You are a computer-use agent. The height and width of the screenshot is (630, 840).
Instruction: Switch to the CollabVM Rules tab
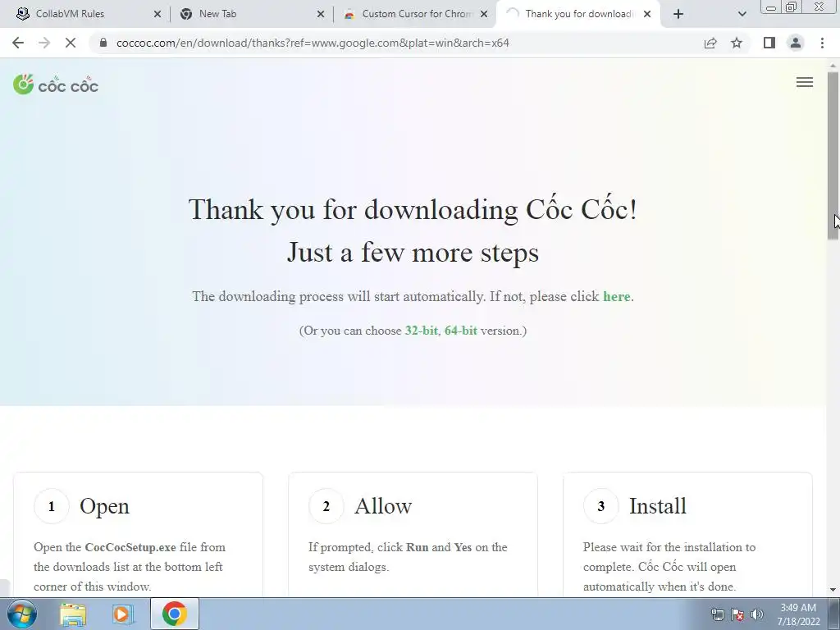[85, 14]
